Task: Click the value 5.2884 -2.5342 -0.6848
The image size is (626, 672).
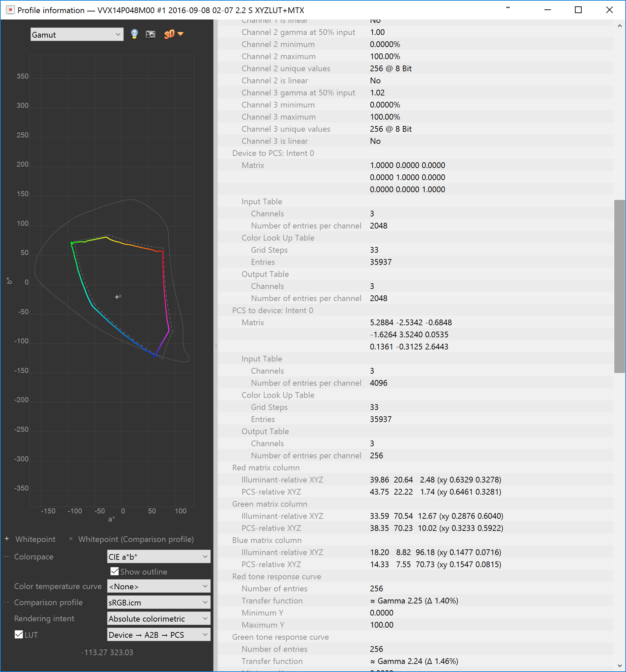Action: 411,323
